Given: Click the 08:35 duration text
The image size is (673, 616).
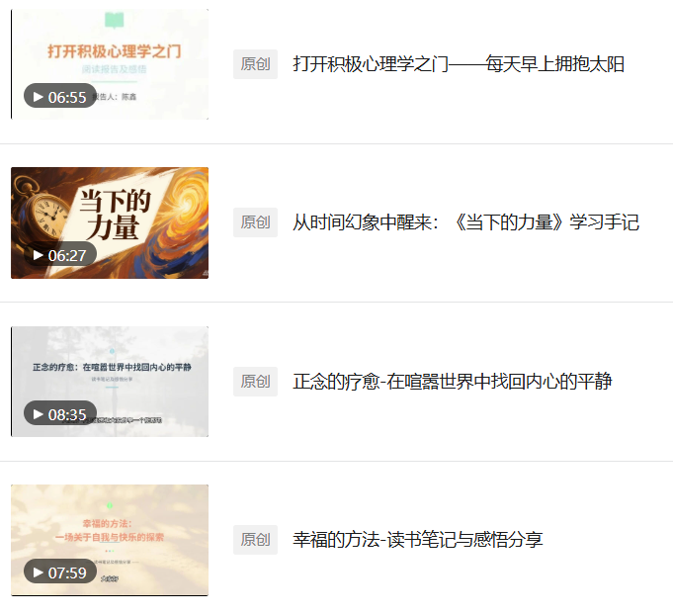Looking at the screenshot, I should [67, 414].
